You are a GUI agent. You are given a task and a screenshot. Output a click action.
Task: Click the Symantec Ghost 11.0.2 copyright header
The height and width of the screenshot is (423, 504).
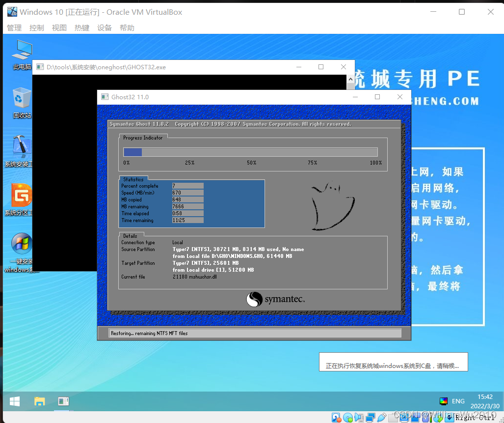231,124
